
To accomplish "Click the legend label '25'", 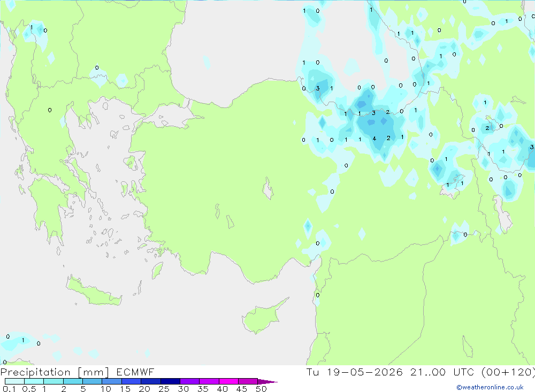I will tap(164, 389).
